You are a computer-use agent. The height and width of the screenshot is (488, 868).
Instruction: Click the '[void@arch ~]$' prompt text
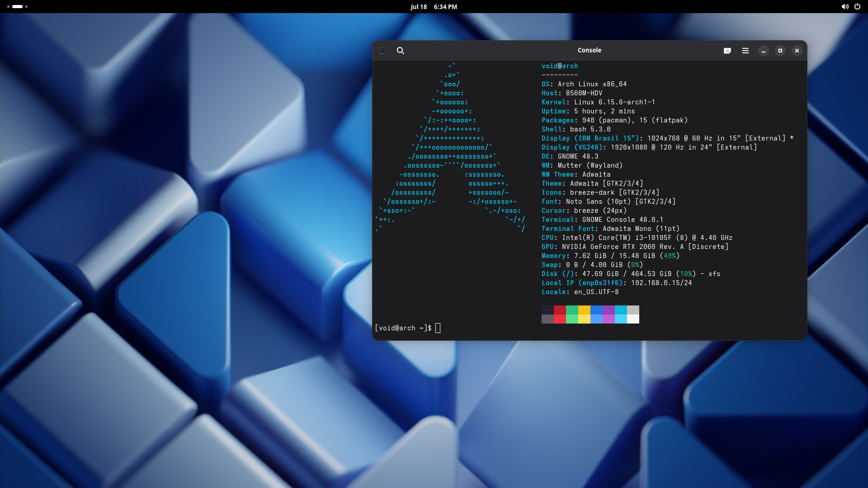tap(403, 328)
